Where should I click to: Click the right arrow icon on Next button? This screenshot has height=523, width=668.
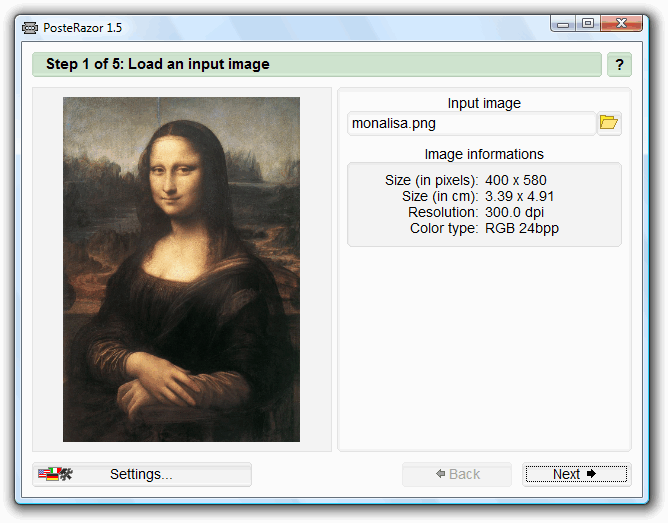tap(591, 474)
